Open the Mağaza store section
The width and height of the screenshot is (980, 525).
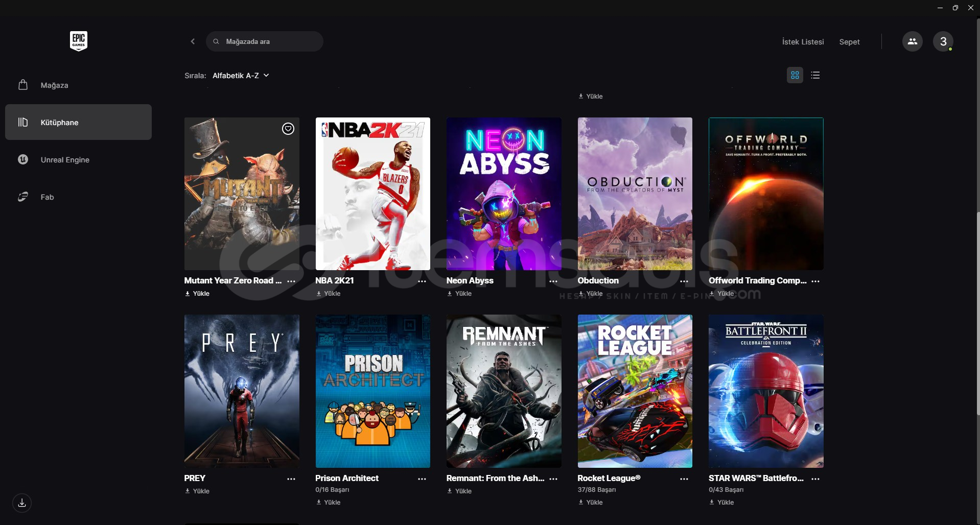[x=78, y=85]
